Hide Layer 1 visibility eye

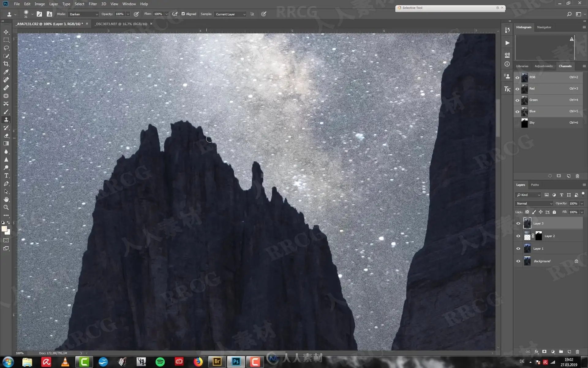518,248
